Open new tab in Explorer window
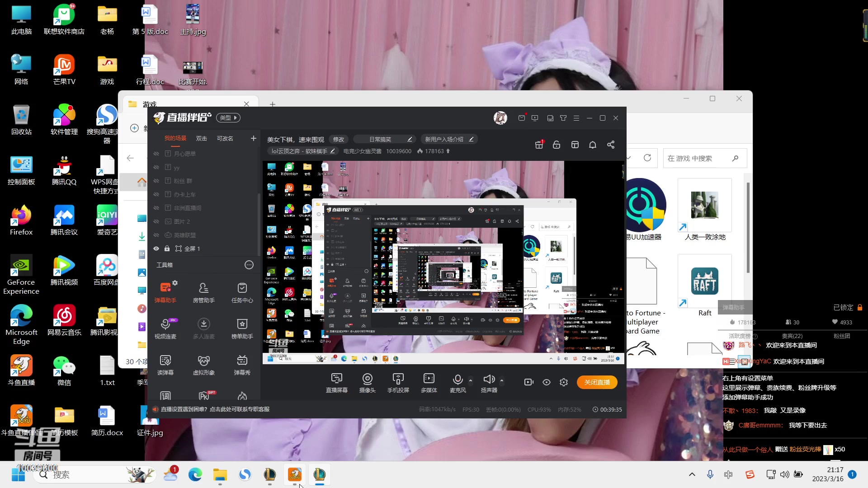The image size is (868, 488). (x=273, y=104)
